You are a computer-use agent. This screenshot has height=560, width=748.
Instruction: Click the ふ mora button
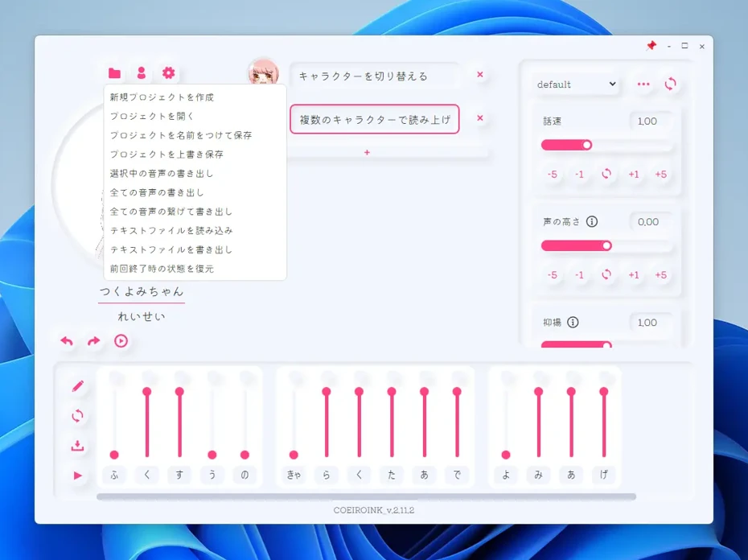coord(114,475)
